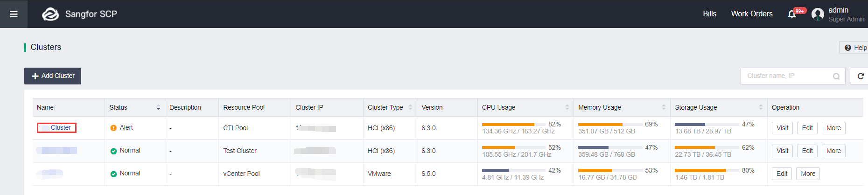
Task: Click the Alert status icon
Action: [113, 128]
